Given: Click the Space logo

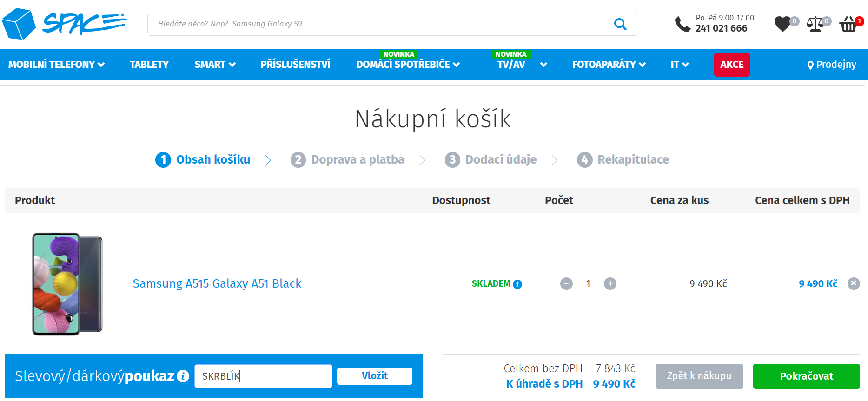Looking at the screenshot, I should (x=64, y=24).
